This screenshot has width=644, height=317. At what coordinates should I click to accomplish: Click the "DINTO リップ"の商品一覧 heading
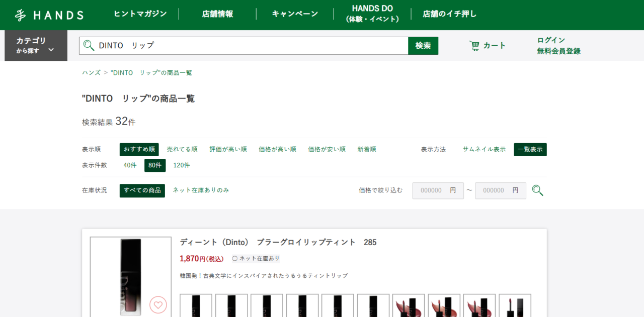(x=138, y=98)
